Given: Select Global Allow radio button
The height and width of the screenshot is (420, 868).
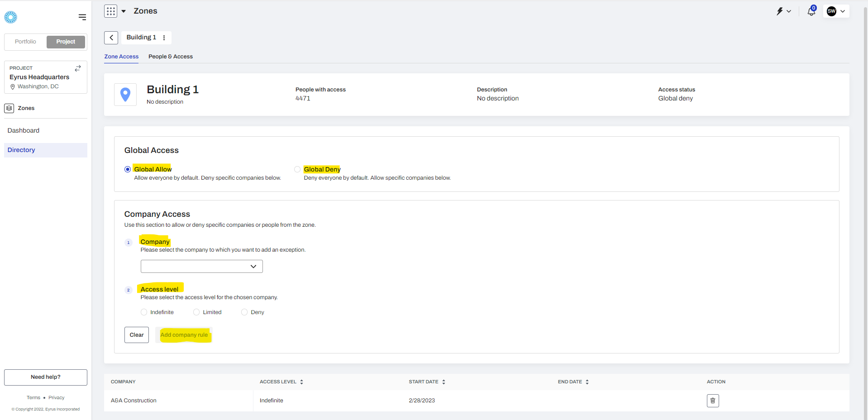Looking at the screenshot, I should (x=128, y=169).
